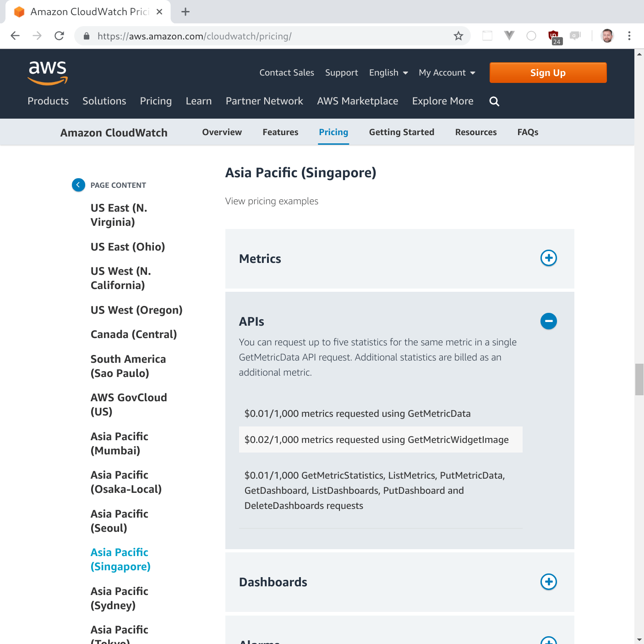
Task: Jump to US West (N. California) pricing
Action: click(121, 278)
